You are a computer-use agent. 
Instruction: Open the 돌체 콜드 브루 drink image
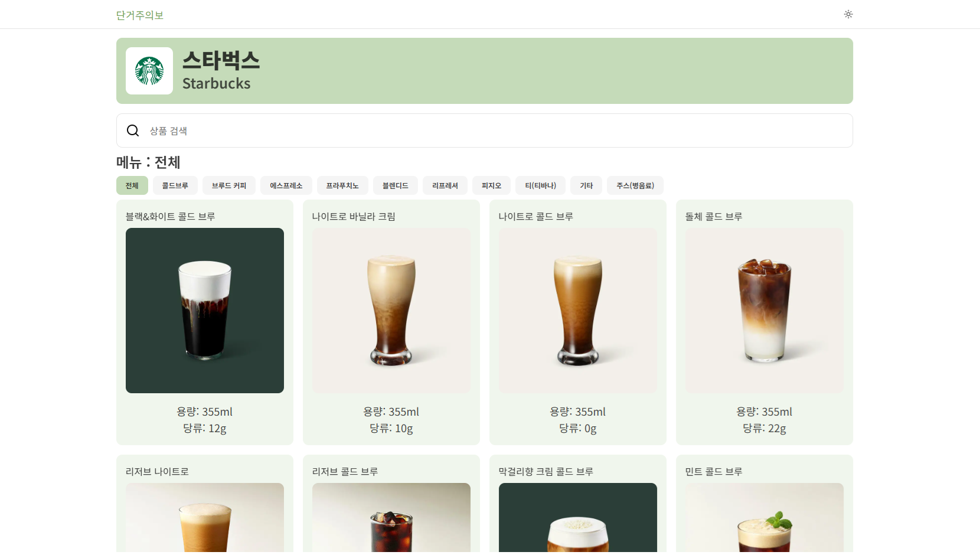(765, 311)
